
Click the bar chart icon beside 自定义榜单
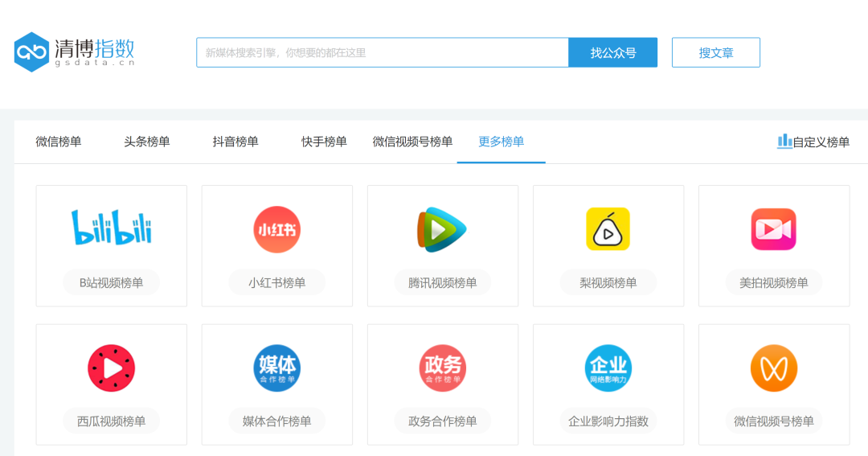[784, 142]
